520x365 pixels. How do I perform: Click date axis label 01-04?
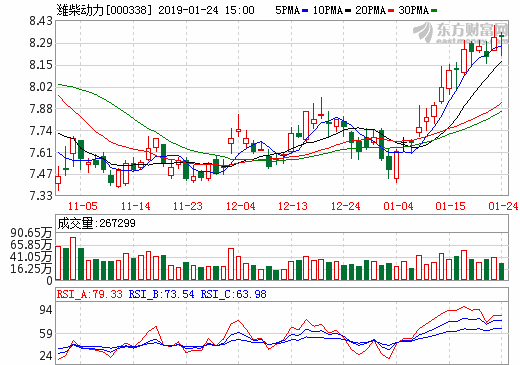point(398,206)
